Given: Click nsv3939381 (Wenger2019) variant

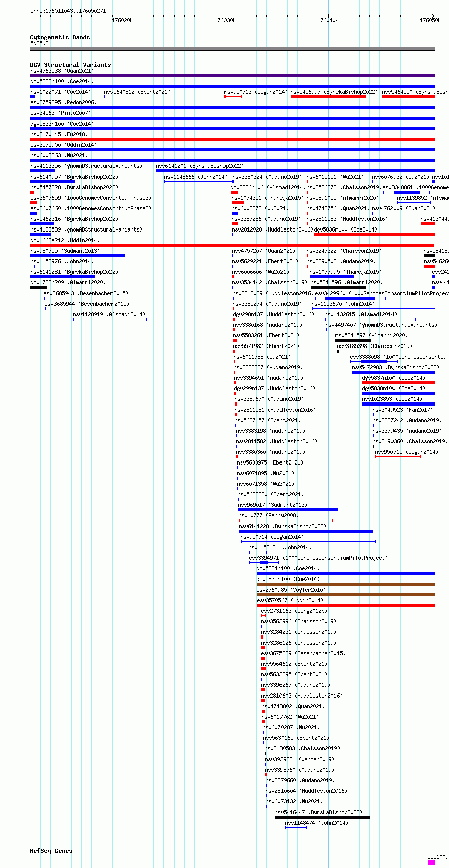Looking at the screenshot, I should (299, 759).
